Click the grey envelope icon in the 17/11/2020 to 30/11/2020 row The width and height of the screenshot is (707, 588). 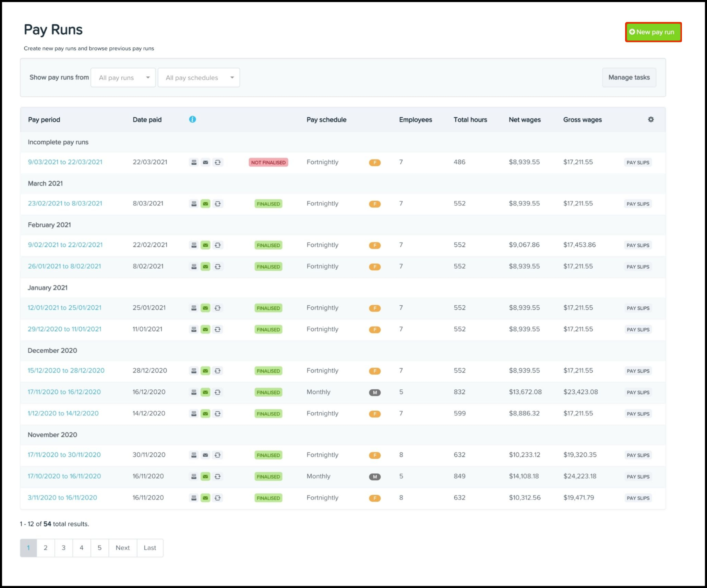205,455
